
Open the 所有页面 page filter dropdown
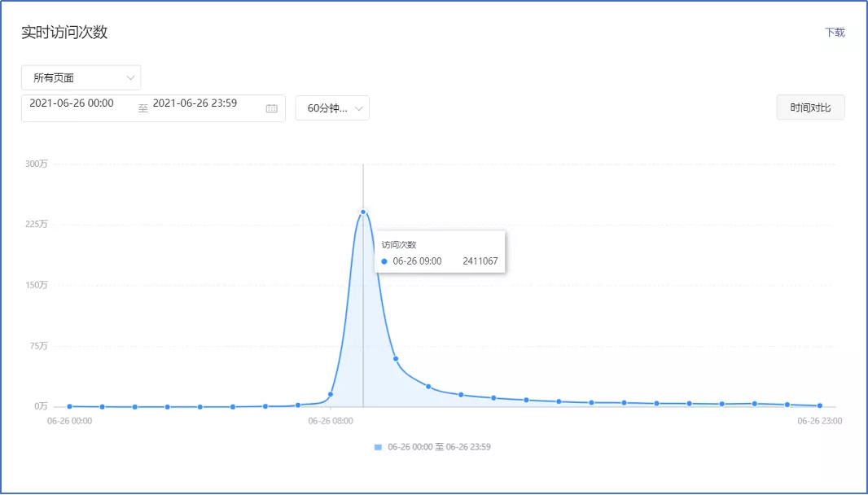[x=81, y=78]
